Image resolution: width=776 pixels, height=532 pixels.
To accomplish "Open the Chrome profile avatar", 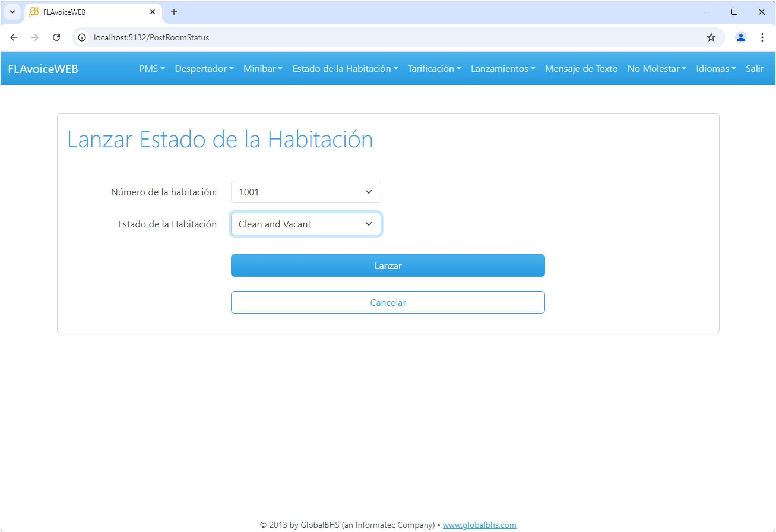I will click(x=741, y=37).
